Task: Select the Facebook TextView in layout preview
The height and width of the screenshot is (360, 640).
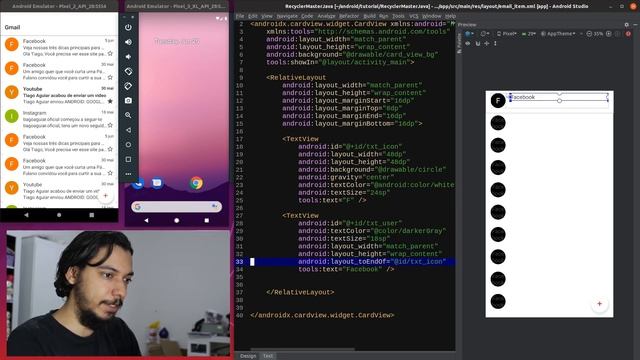Action: [559, 97]
